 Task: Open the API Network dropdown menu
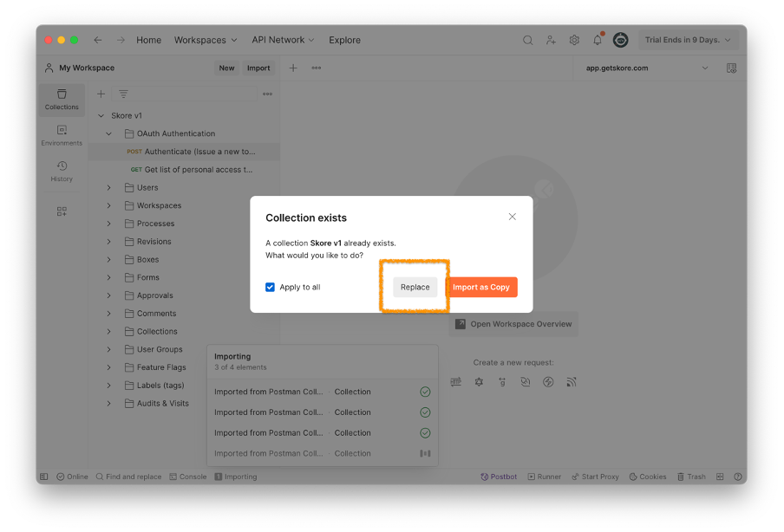pyautogui.click(x=283, y=40)
